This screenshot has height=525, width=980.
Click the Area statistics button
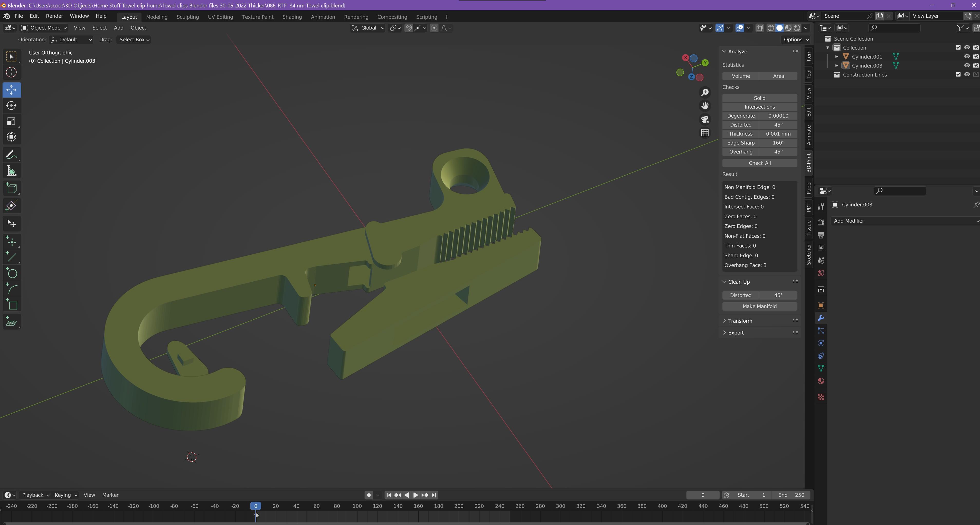778,76
